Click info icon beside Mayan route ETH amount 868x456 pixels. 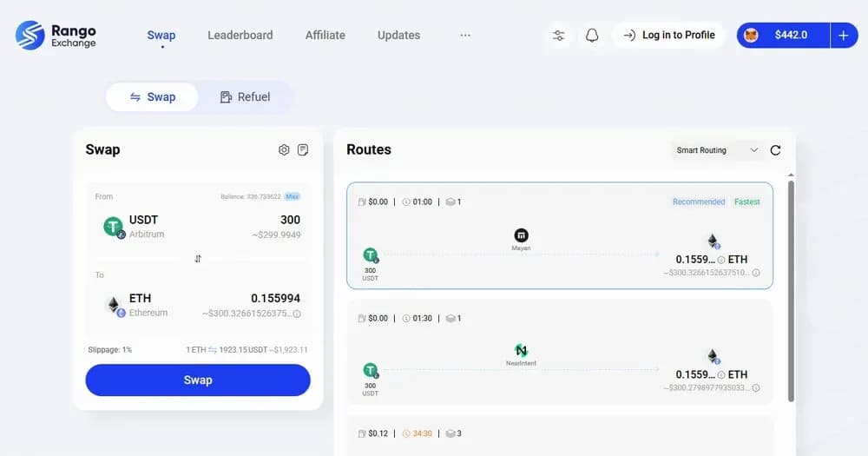click(721, 260)
